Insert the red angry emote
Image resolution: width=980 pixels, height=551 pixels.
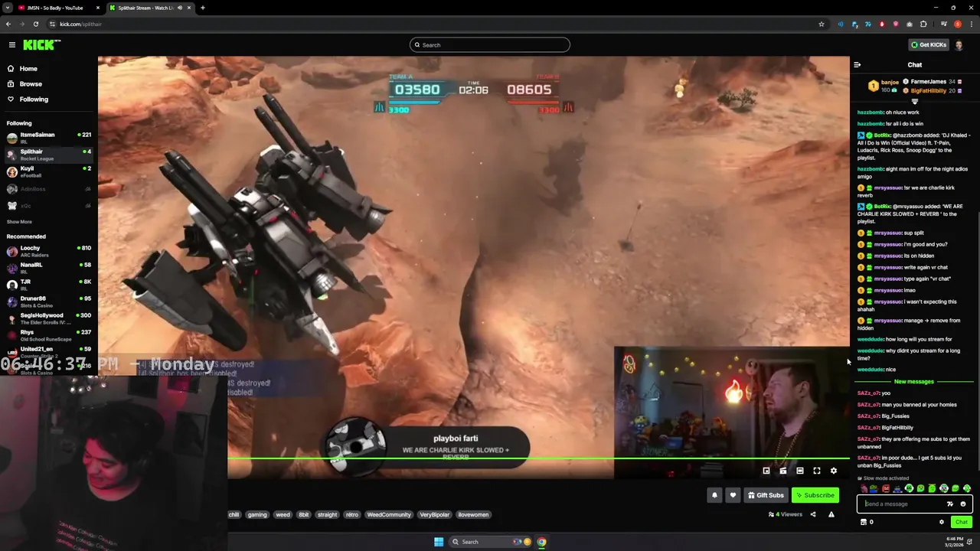pyautogui.click(x=886, y=489)
